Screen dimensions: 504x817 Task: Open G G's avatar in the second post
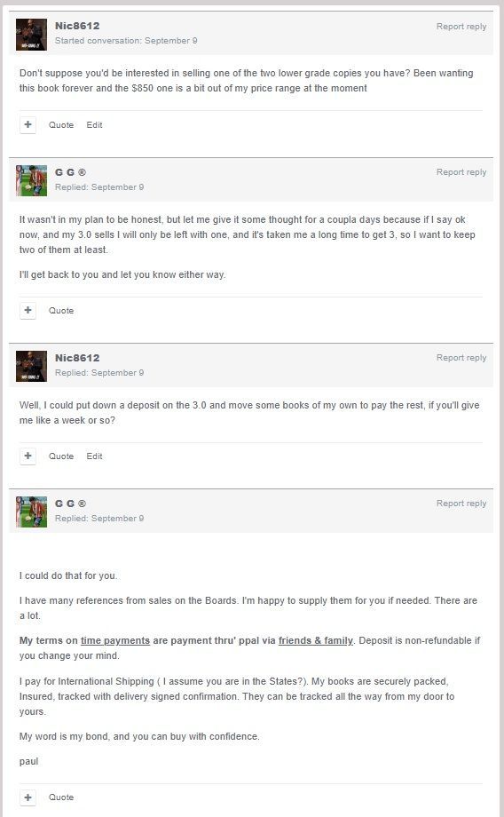31,181
